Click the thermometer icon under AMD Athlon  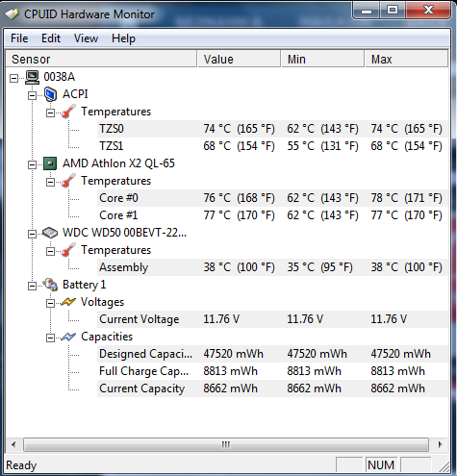coord(68,181)
